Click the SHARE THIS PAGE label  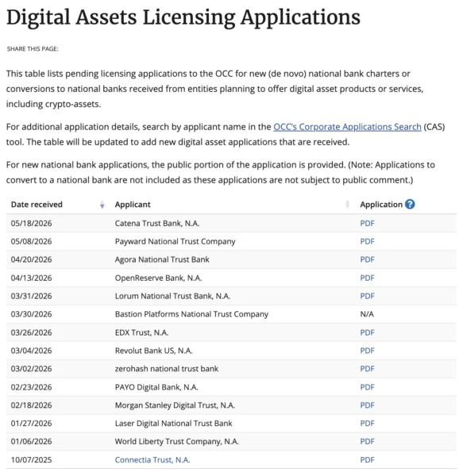(33, 49)
